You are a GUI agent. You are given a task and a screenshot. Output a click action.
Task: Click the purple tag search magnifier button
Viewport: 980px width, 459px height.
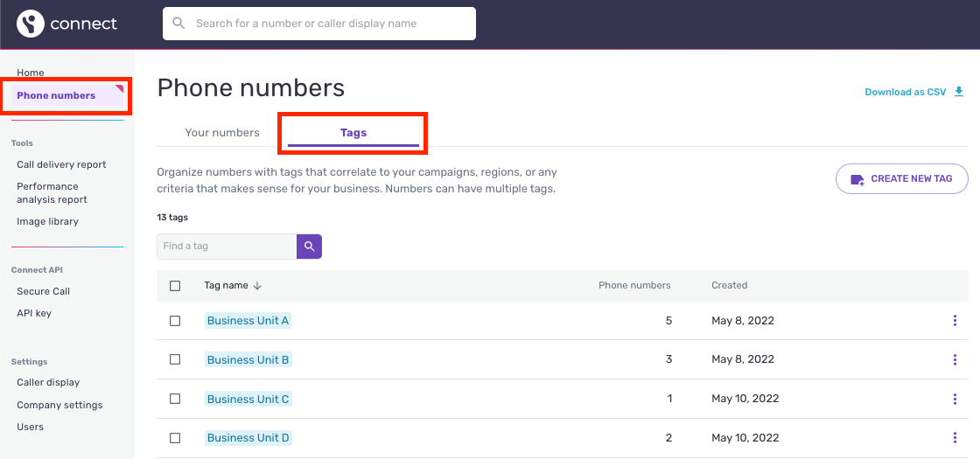pyautogui.click(x=309, y=247)
